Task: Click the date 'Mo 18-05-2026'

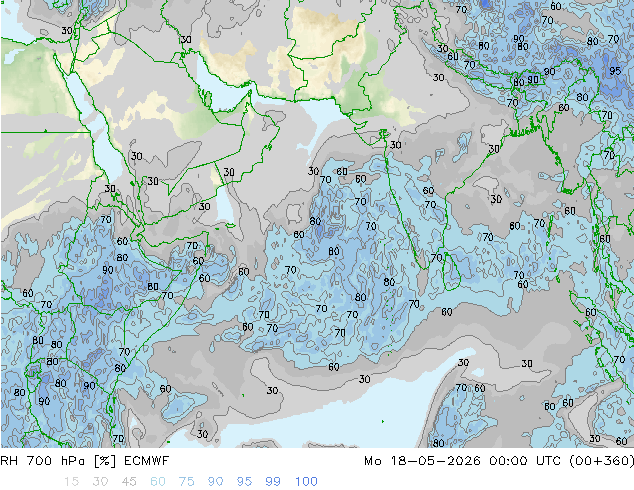Action: [x=422, y=461]
